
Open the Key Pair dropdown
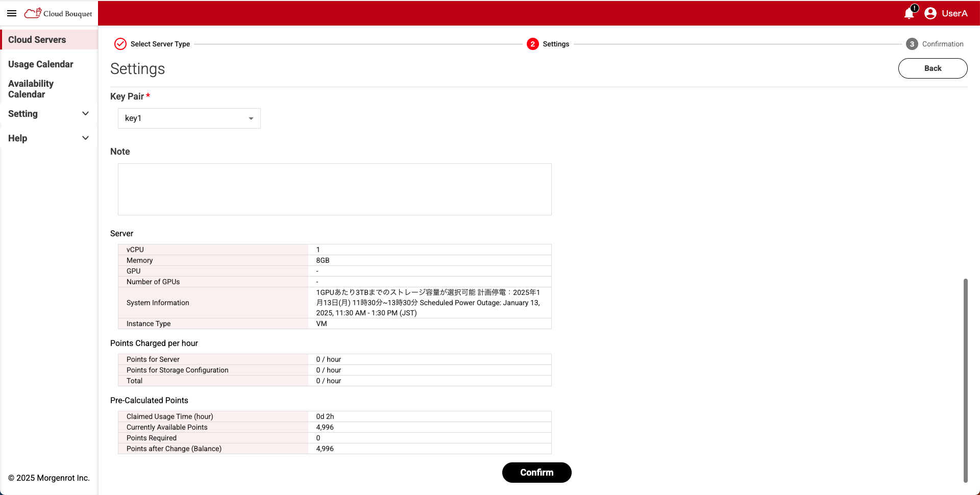tap(189, 118)
